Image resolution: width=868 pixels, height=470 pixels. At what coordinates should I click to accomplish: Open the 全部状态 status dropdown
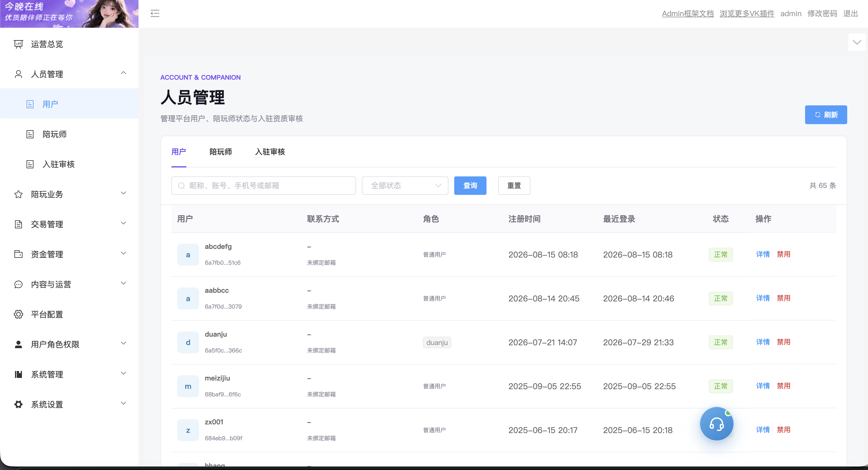point(405,185)
